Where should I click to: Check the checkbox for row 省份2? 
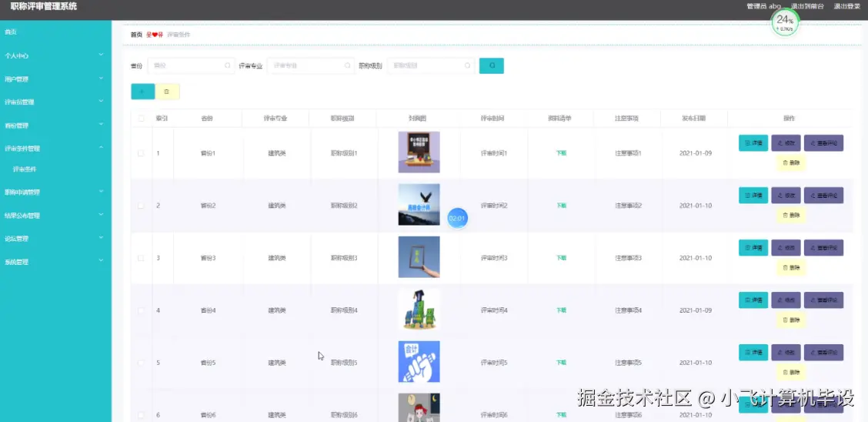coord(141,206)
